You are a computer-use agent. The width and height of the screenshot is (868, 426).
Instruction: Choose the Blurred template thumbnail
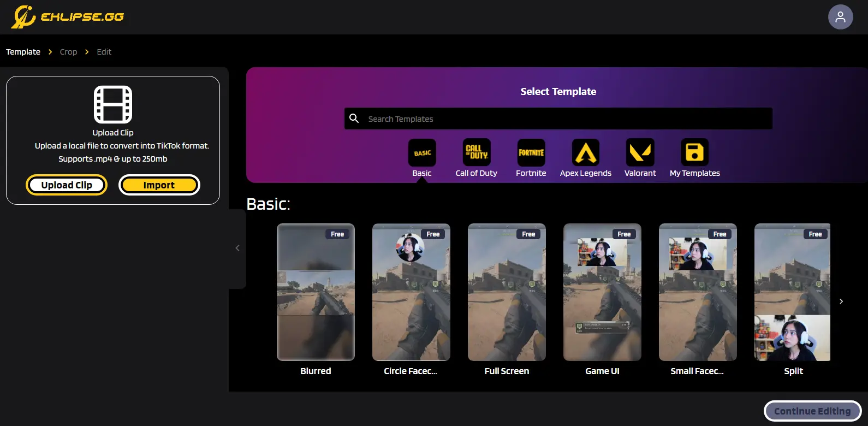[316, 292]
